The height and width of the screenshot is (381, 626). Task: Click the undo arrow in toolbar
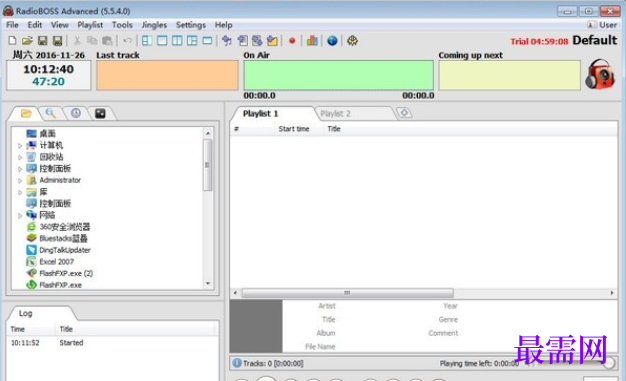point(127,41)
